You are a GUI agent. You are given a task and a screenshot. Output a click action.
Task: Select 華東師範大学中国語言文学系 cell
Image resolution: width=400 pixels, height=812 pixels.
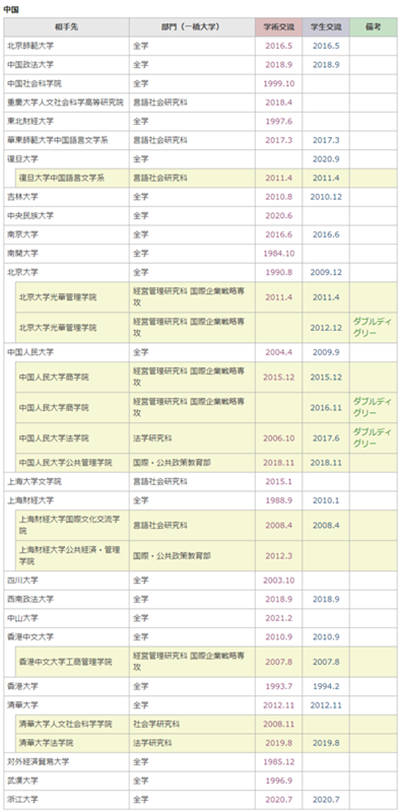[66, 140]
